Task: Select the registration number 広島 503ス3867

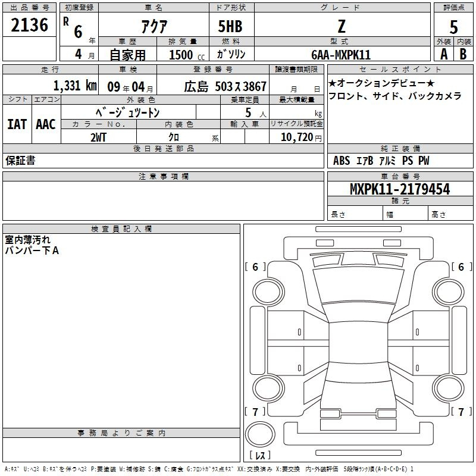Action: click(225, 86)
